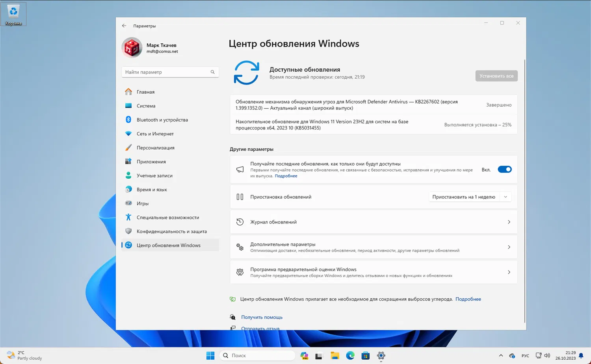Open the weather widget showing 2°C
Viewport: 591px width, 364px height.
tap(24, 355)
